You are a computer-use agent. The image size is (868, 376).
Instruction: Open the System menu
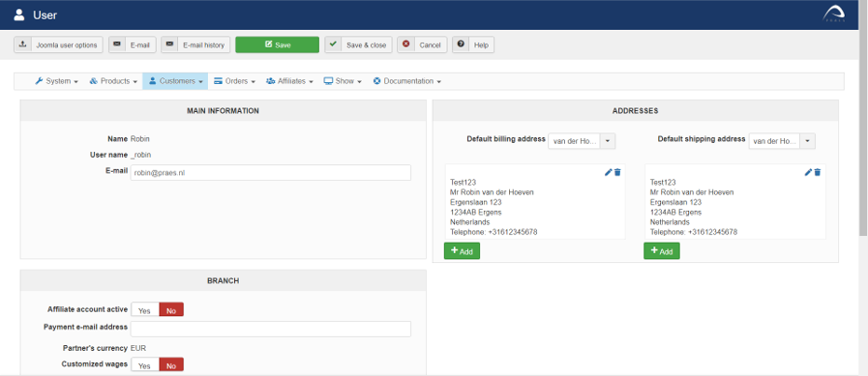point(56,81)
